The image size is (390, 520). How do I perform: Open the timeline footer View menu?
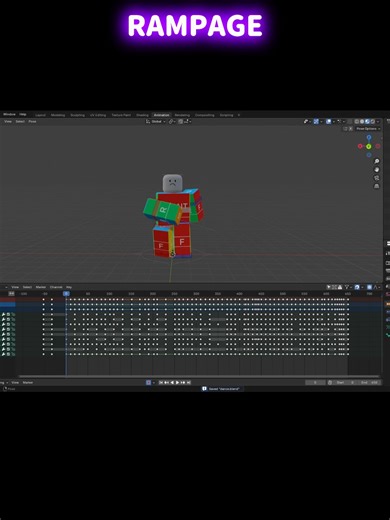[x=15, y=382]
